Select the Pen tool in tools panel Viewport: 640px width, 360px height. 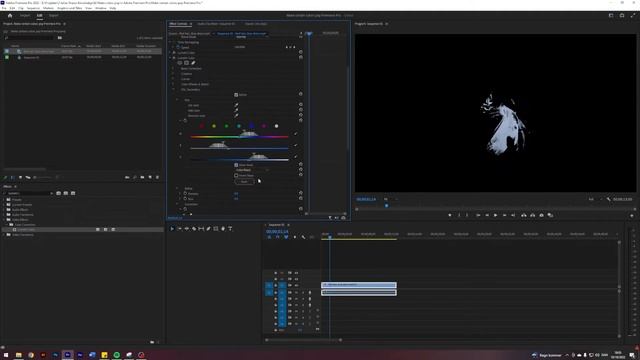(208, 229)
